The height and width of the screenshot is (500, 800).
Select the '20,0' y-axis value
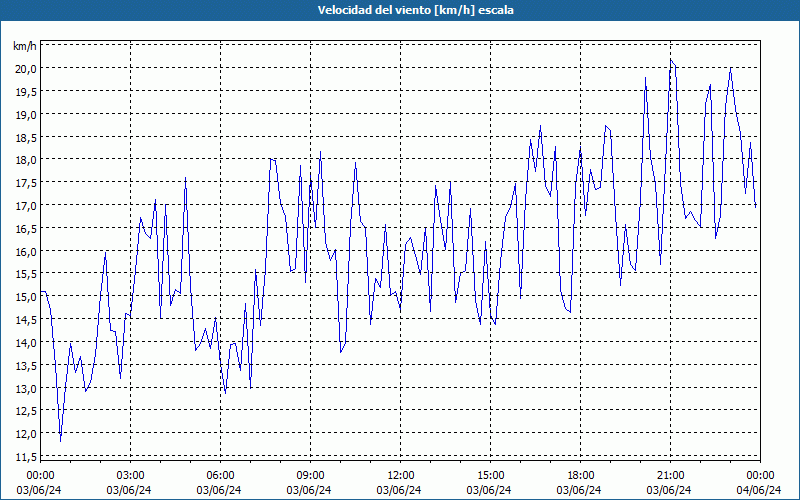tap(26, 69)
